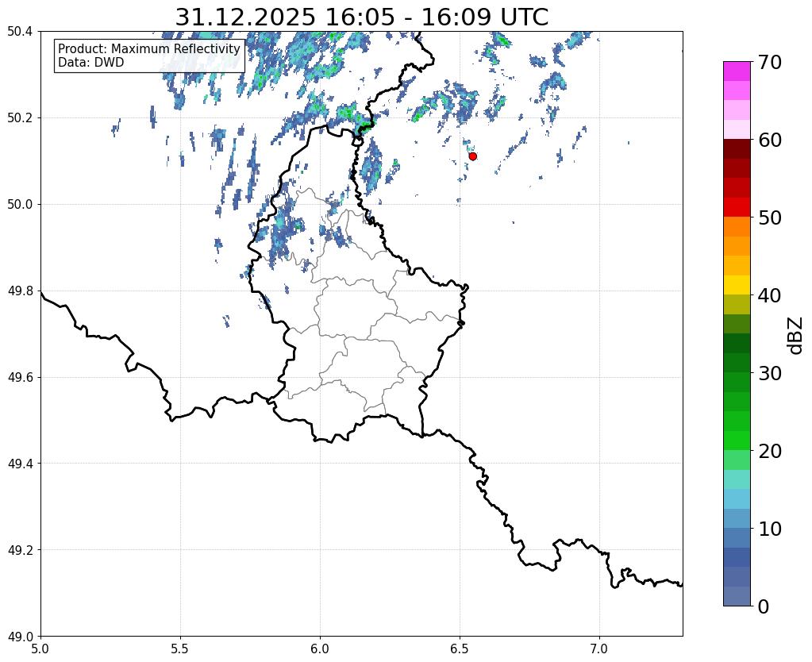The width and height of the screenshot is (812, 662).
Task: Pick the dark maroon swatch just below 60 dBZ
Action: pos(737,149)
